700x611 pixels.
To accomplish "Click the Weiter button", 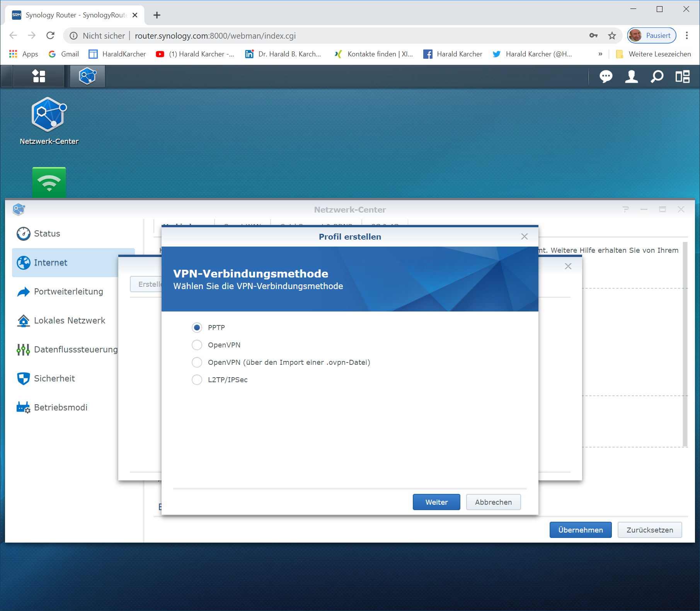I will pos(436,502).
